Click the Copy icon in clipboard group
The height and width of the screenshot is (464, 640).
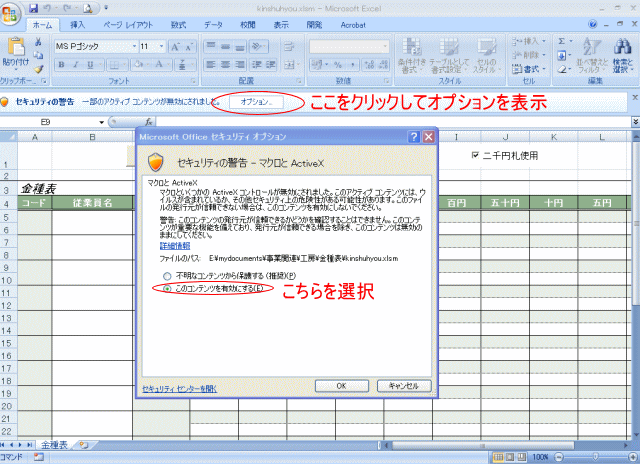tap(38, 55)
